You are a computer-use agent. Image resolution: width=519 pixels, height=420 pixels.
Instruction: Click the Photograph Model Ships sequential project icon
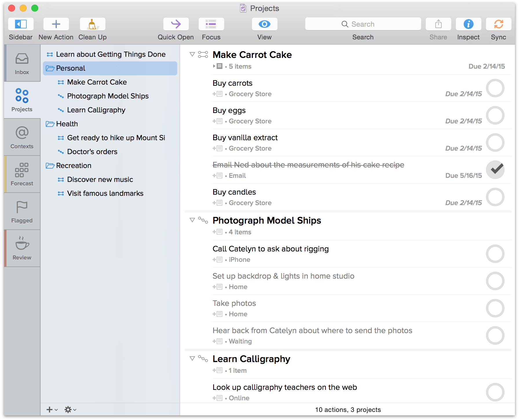tap(203, 220)
